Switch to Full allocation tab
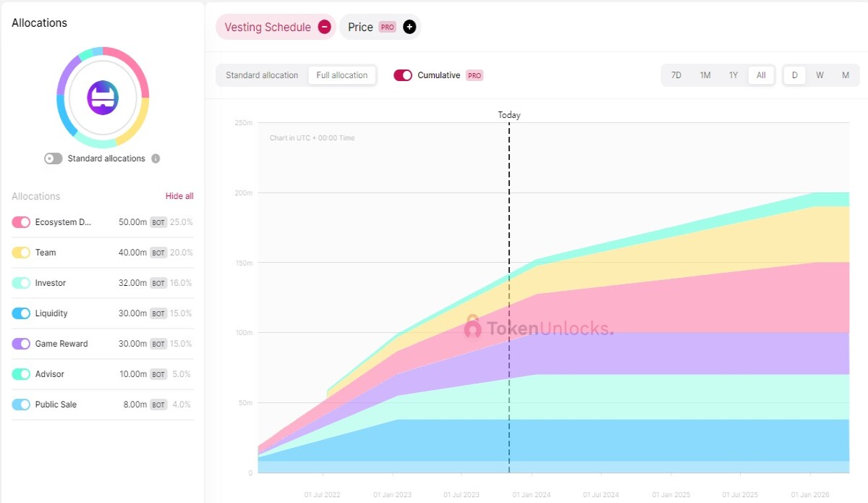 pyautogui.click(x=342, y=75)
